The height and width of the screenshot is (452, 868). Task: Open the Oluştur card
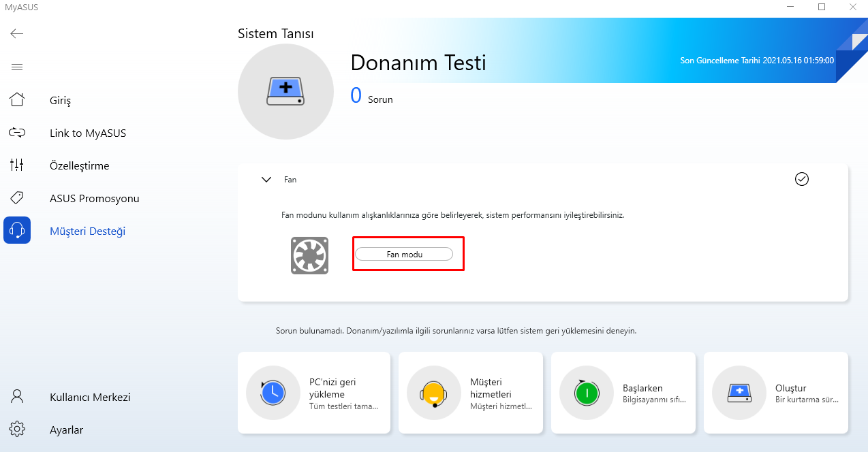pyautogui.click(x=776, y=393)
